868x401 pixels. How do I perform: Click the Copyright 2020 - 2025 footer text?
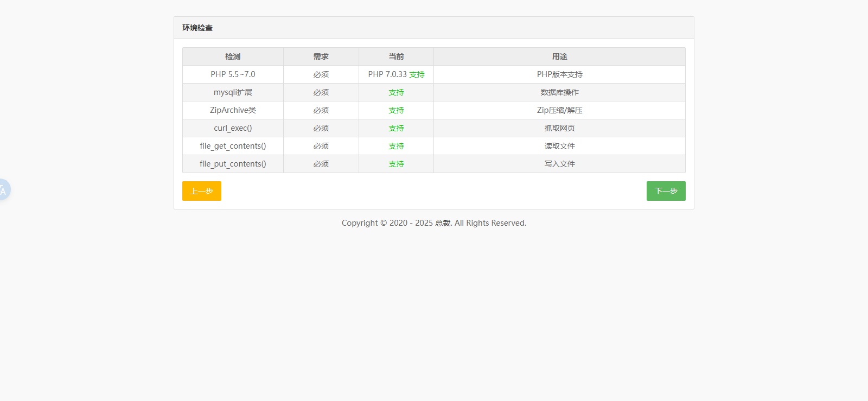(434, 223)
